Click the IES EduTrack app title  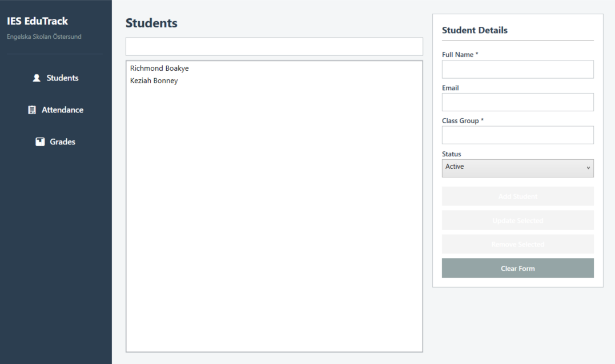pos(37,21)
